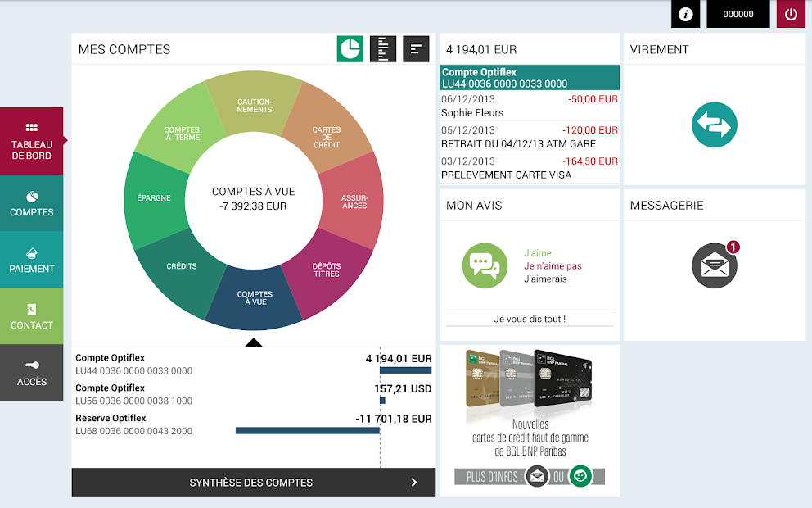The width and height of the screenshot is (812, 508).
Task: Click the mail icon in credit card ad
Action: 537,475
